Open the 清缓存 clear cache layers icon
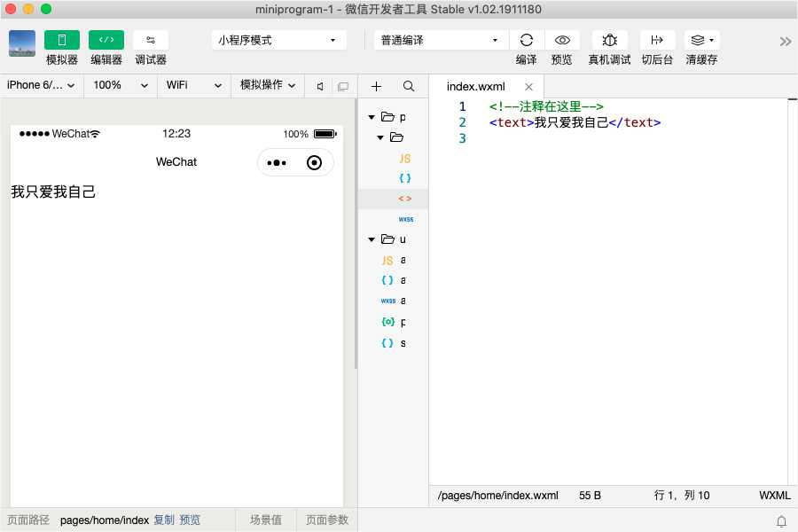 [702, 40]
